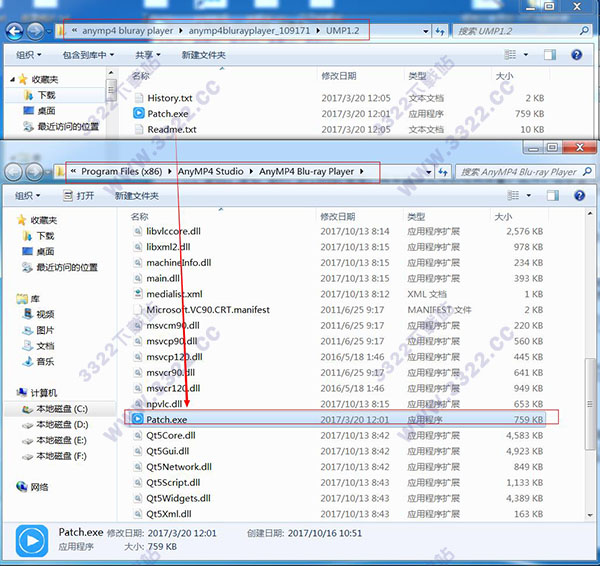Open help in AnyMP4 Blu-ray Player window
Screen dimensions: 600x566
click(x=579, y=196)
